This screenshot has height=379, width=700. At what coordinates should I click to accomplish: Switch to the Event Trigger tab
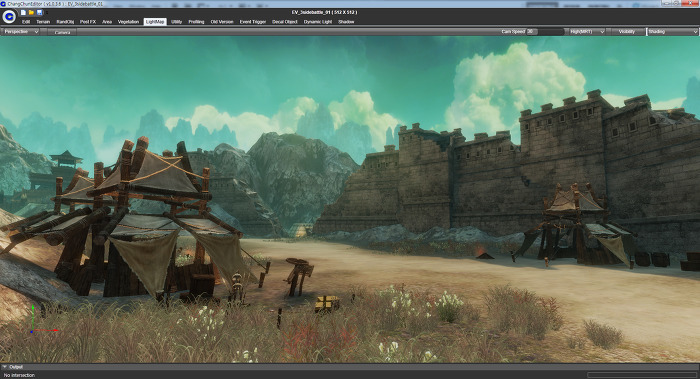coord(253,22)
